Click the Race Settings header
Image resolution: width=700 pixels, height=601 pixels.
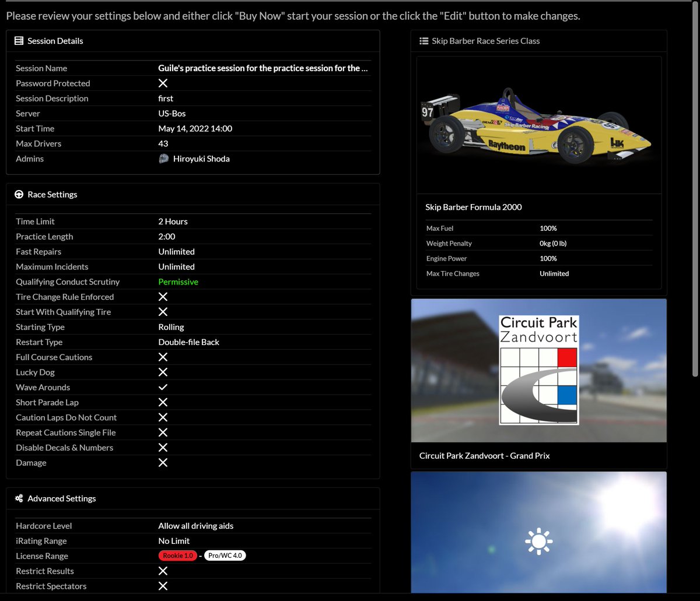[x=193, y=195]
